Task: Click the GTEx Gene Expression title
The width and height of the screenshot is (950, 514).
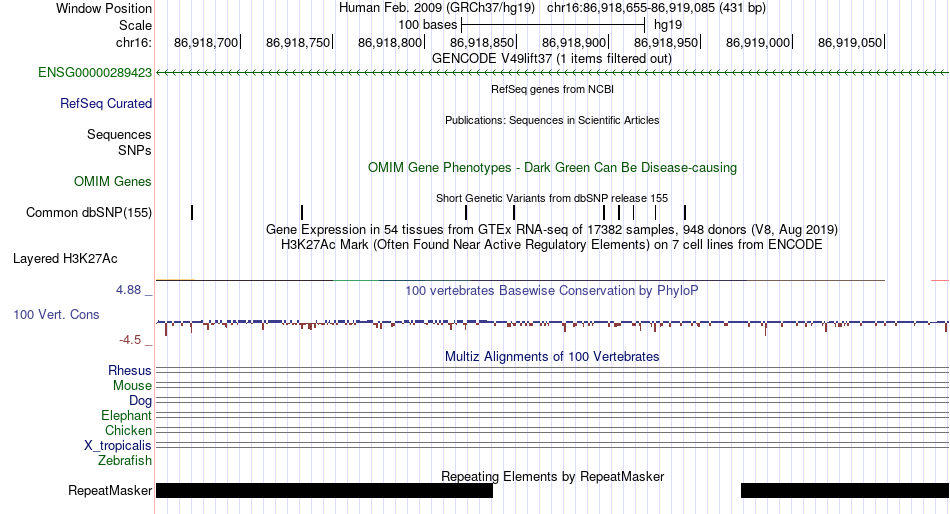Action: coord(552,230)
